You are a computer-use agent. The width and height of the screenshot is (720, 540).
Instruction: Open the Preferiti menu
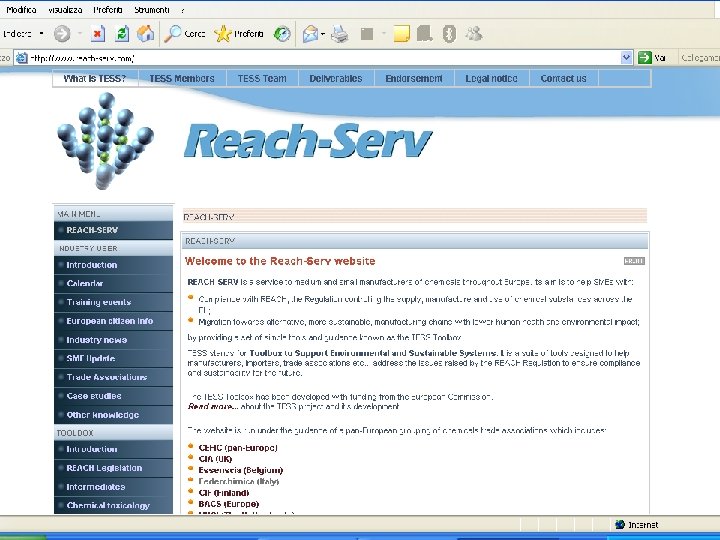[108, 10]
